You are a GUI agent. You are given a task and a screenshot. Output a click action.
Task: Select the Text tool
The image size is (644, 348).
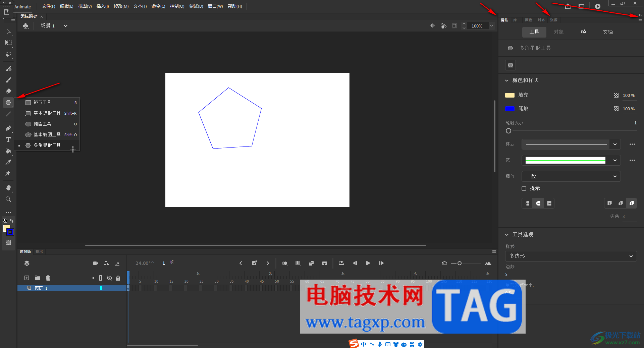click(8, 139)
